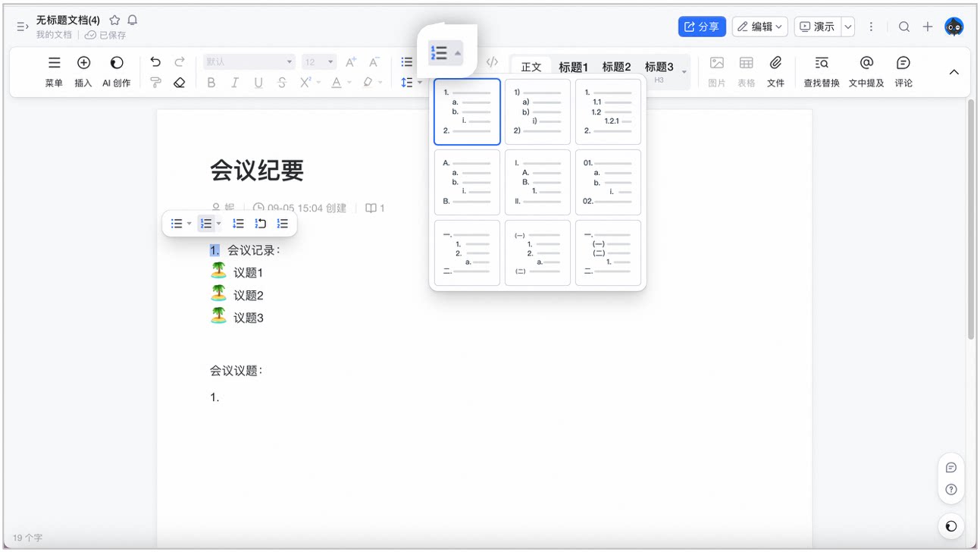Screen dimensions: 980x552
Task: Click the 文中提及 @ icon
Action: click(x=866, y=72)
